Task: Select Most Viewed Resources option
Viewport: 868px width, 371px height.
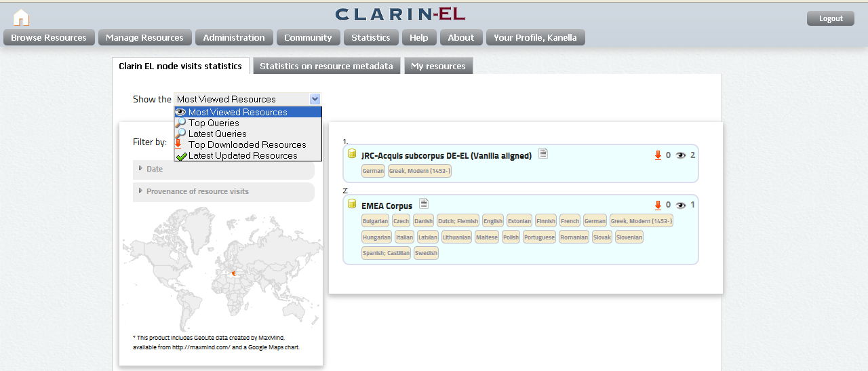Action: pos(248,112)
